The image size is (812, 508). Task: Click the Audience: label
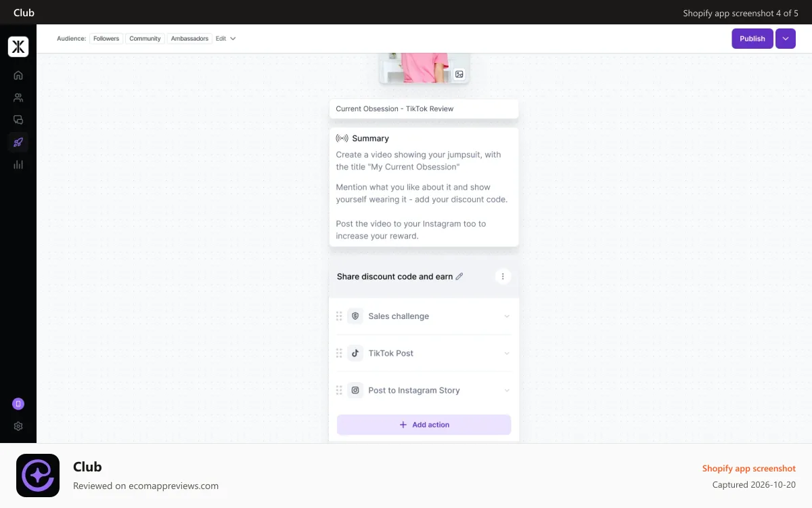72,39
